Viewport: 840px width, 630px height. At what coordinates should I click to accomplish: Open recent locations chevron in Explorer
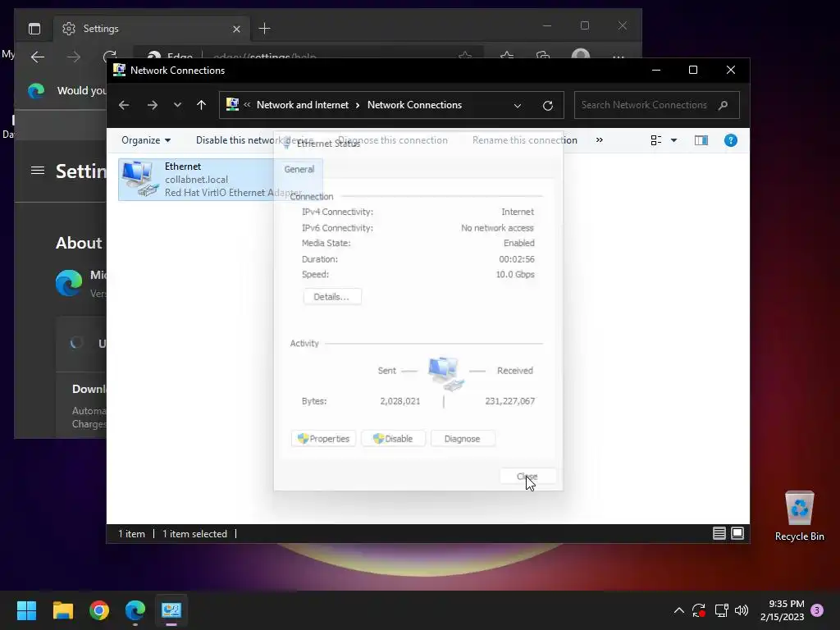click(x=177, y=105)
